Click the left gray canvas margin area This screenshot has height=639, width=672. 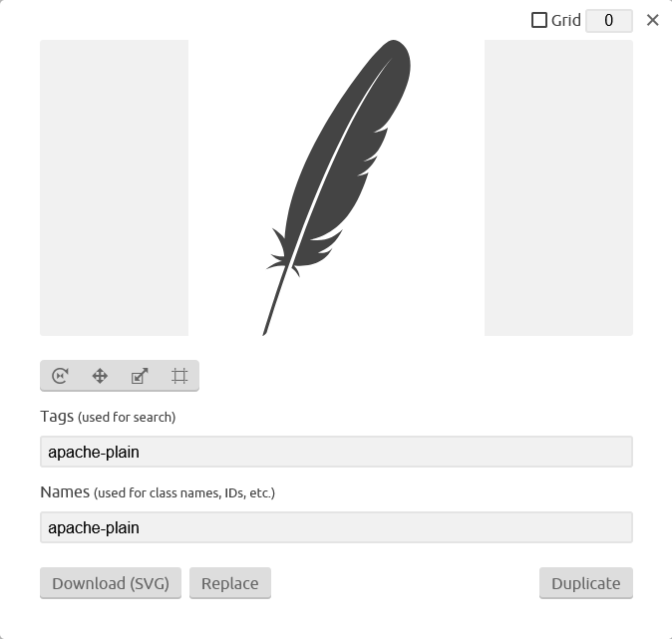click(x=114, y=187)
